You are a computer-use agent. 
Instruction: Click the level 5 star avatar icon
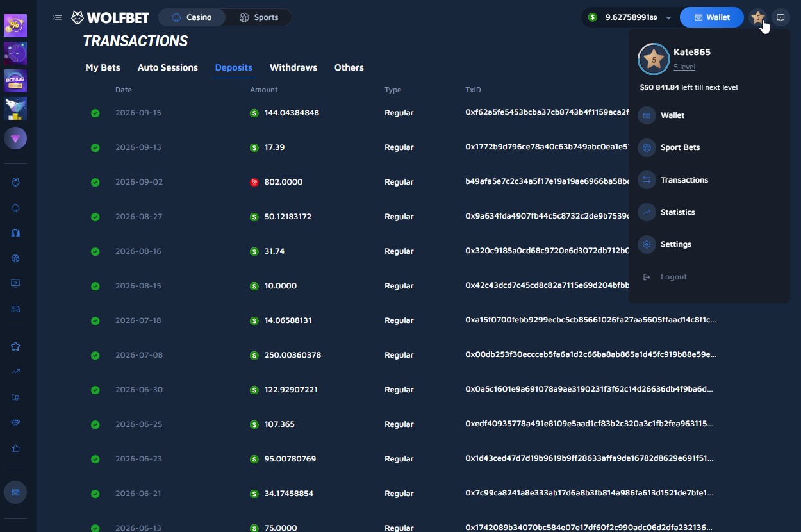tap(757, 18)
